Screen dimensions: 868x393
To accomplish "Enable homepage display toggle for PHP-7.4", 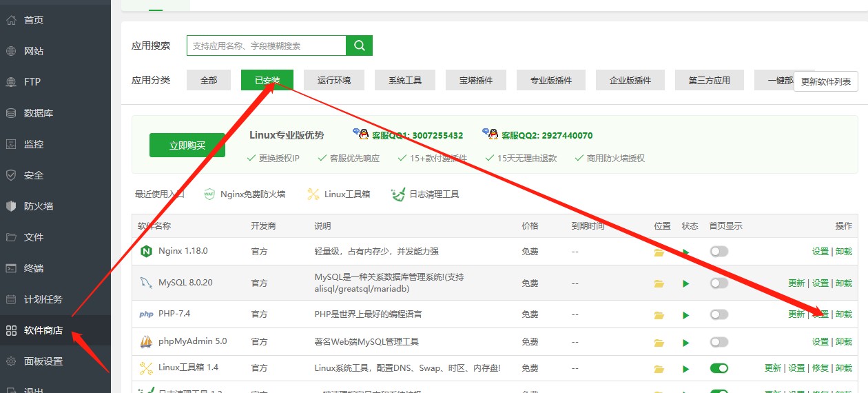I will point(719,314).
